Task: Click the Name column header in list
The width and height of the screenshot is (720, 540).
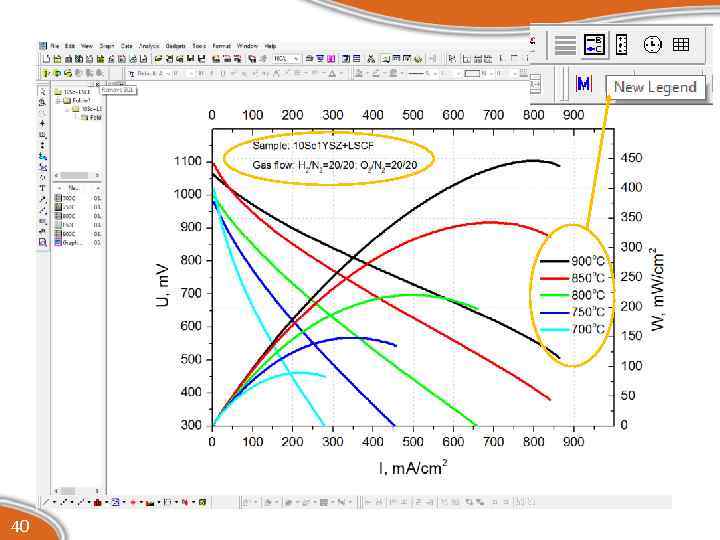Action: (73, 188)
